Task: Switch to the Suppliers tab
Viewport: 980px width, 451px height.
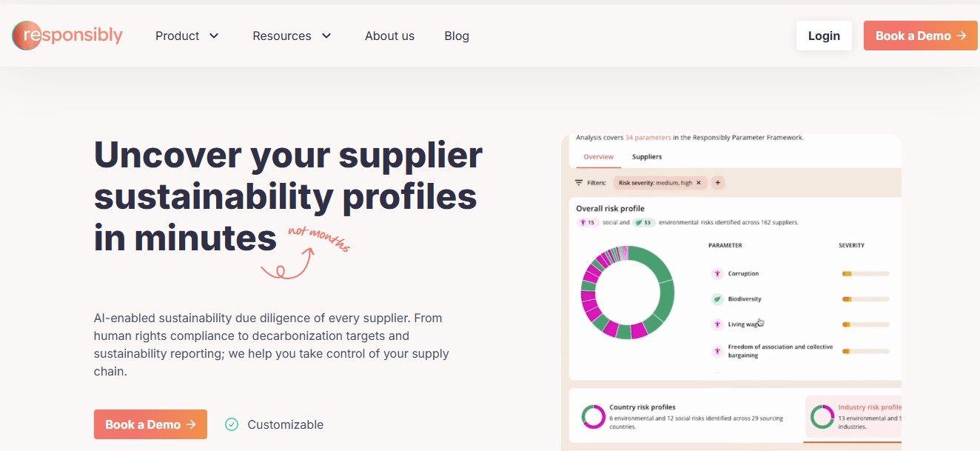Action: (x=647, y=157)
